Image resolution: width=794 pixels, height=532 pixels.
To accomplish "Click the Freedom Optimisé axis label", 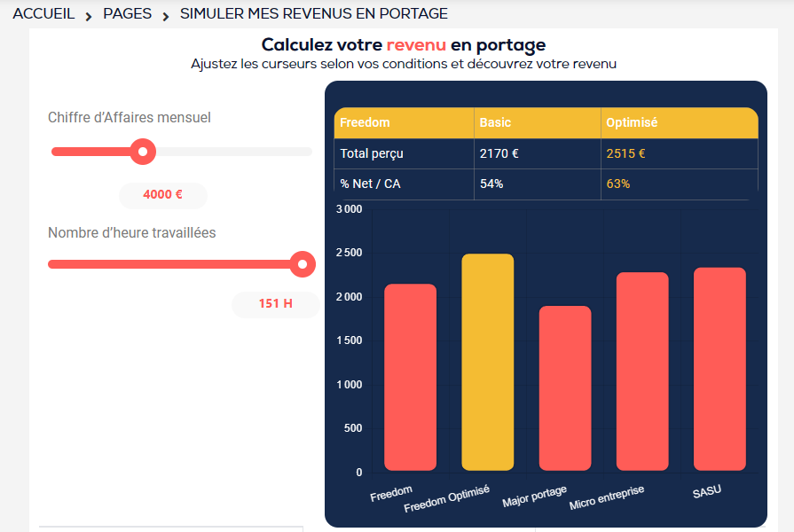I will click(446, 498).
